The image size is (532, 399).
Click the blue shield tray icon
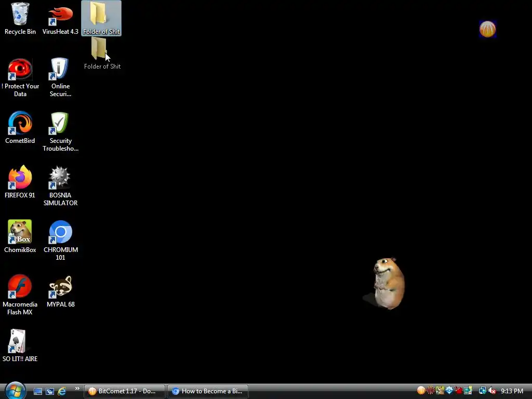pos(449,391)
